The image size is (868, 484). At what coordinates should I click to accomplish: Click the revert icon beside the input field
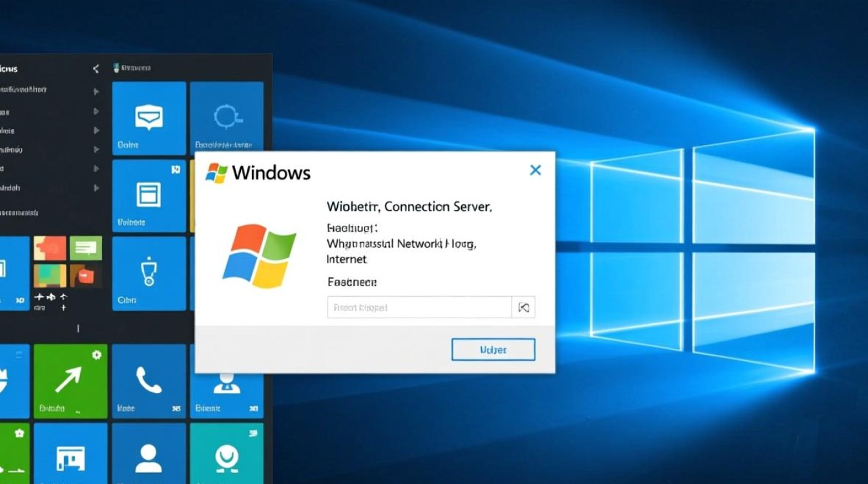(x=523, y=307)
